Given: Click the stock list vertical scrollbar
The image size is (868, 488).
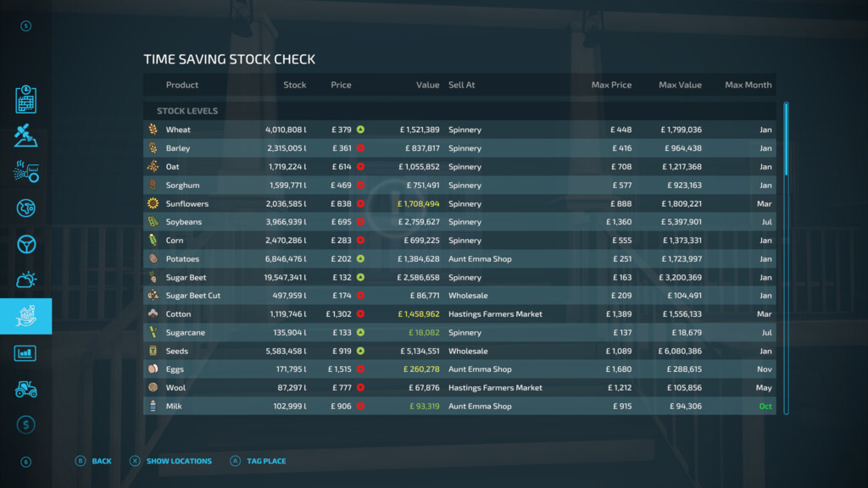Looking at the screenshot, I should click(x=786, y=254).
